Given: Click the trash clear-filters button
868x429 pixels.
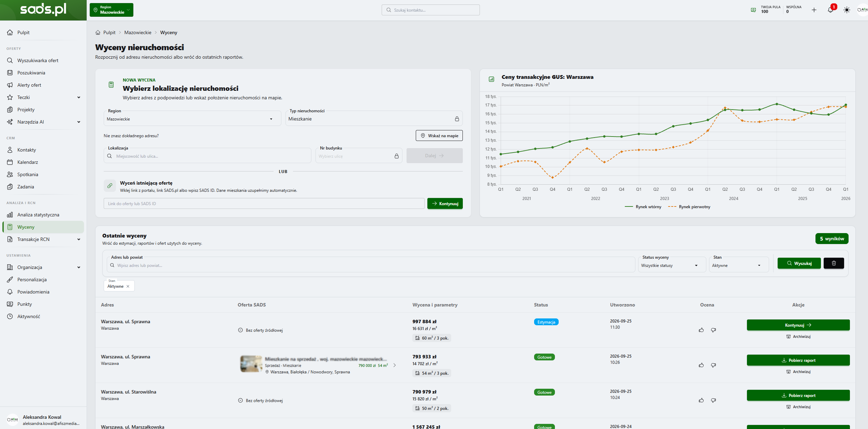Looking at the screenshot, I should pos(834,263).
